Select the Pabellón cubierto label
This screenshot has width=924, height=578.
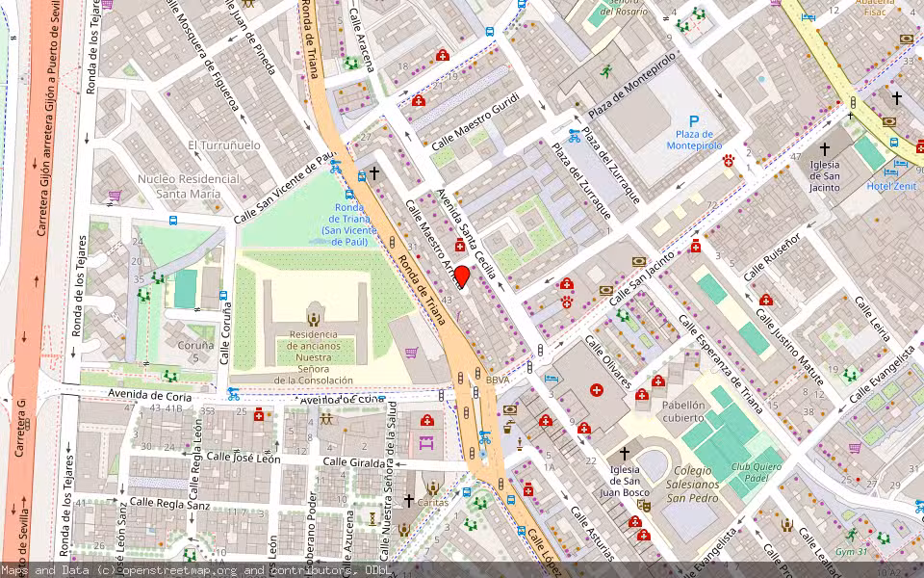683,411
